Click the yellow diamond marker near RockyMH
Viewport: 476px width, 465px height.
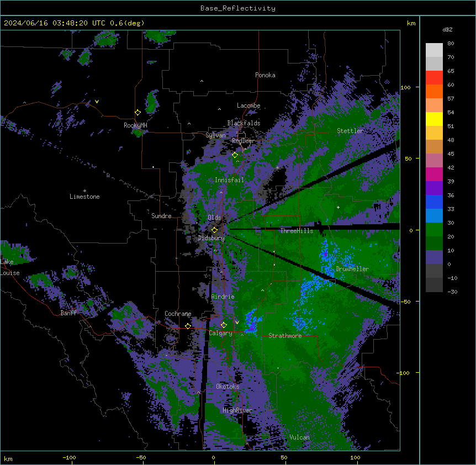(x=137, y=113)
